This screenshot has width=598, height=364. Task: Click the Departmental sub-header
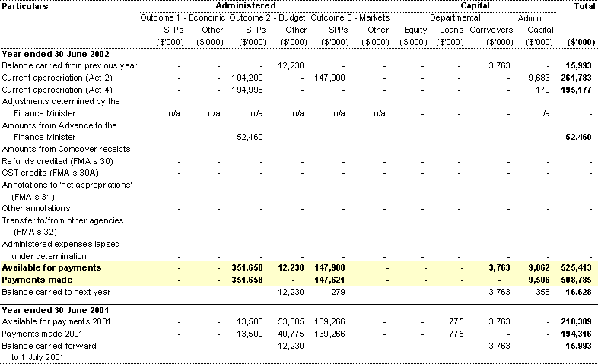pos(455,17)
